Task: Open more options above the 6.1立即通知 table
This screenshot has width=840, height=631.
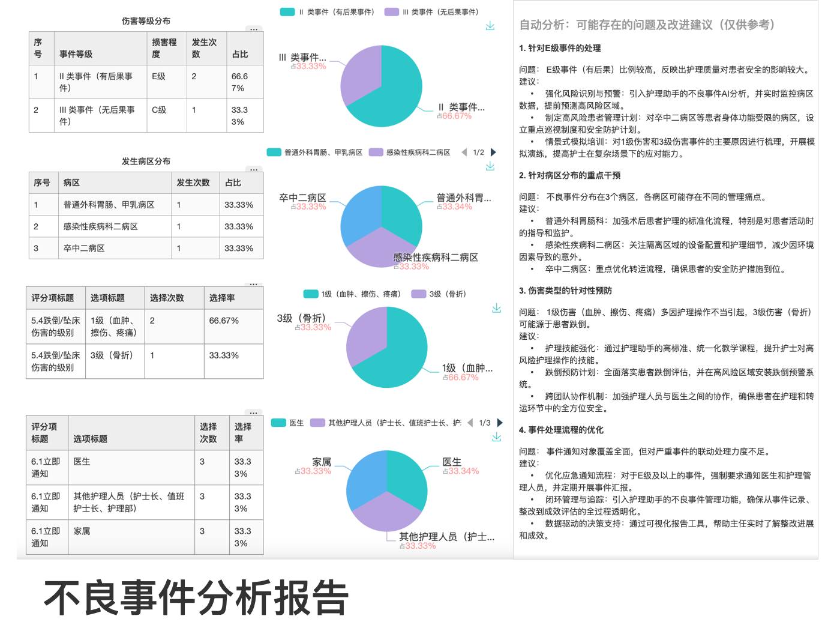Action: pos(254,412)
